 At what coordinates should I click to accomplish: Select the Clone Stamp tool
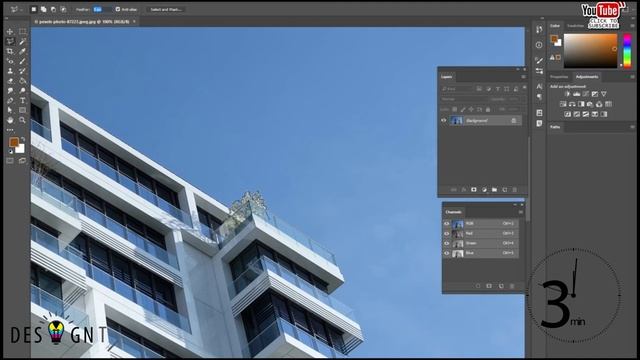click(10, 71)
